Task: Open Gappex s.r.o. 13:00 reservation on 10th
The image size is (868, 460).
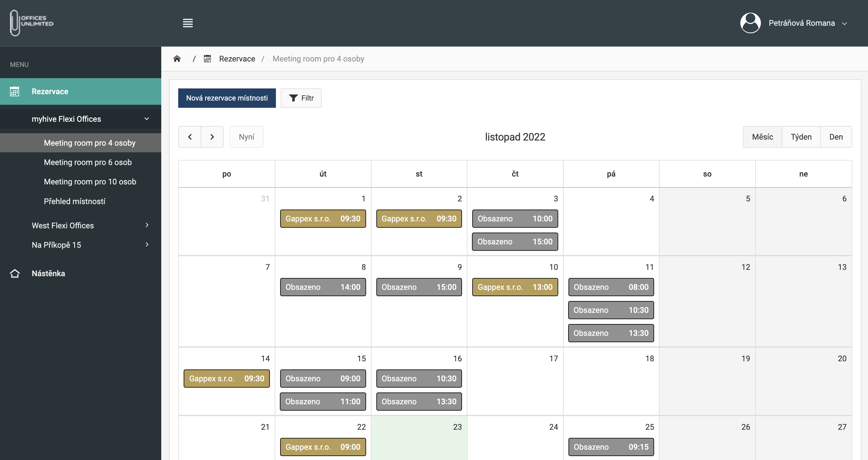Action: click(x=515, y=287)
